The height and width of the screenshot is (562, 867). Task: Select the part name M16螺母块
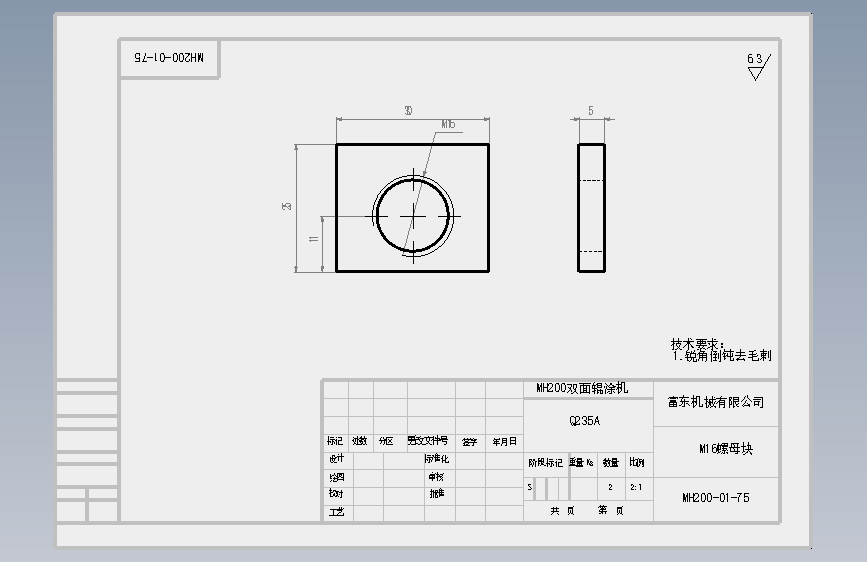point(726,449)
